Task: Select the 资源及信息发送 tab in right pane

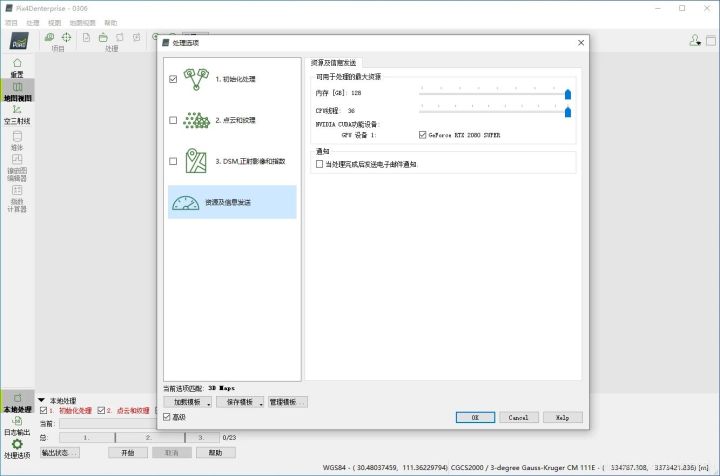Action: pyautogui.click(x=333, y=62)
